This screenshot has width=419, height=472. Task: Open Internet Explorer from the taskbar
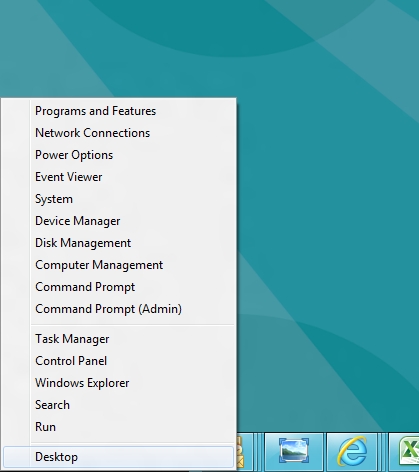[352, 451]
